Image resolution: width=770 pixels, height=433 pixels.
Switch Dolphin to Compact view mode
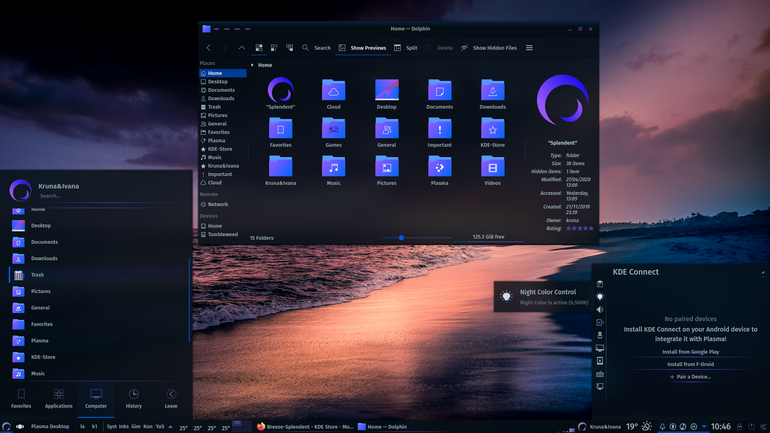[274, 48]
